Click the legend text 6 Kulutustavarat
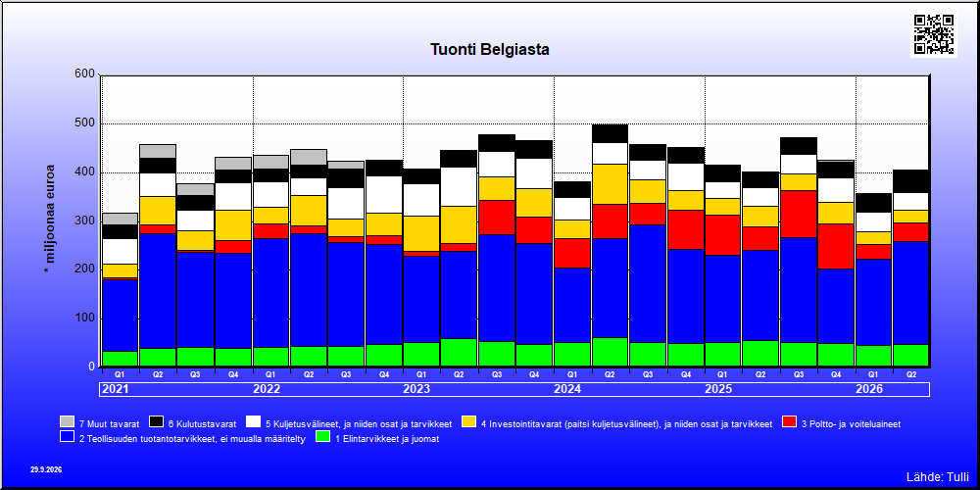 pyautogui.click(x=203, y=423)
